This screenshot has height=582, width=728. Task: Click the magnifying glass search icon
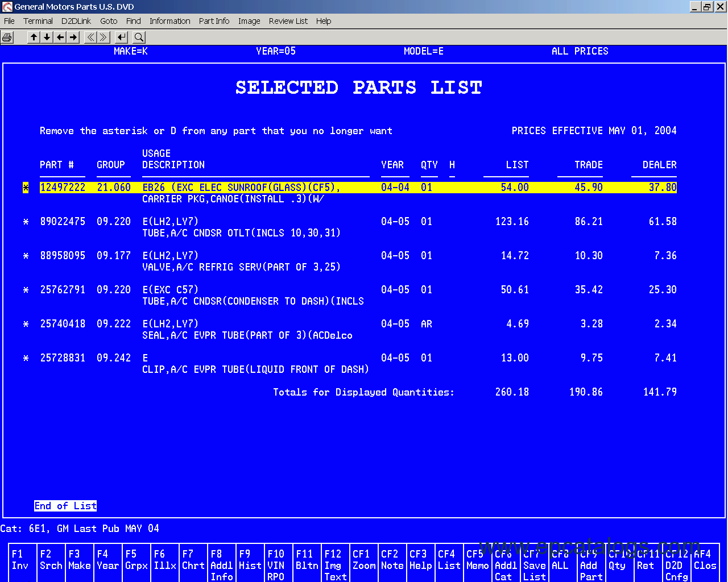pos(139,38)
